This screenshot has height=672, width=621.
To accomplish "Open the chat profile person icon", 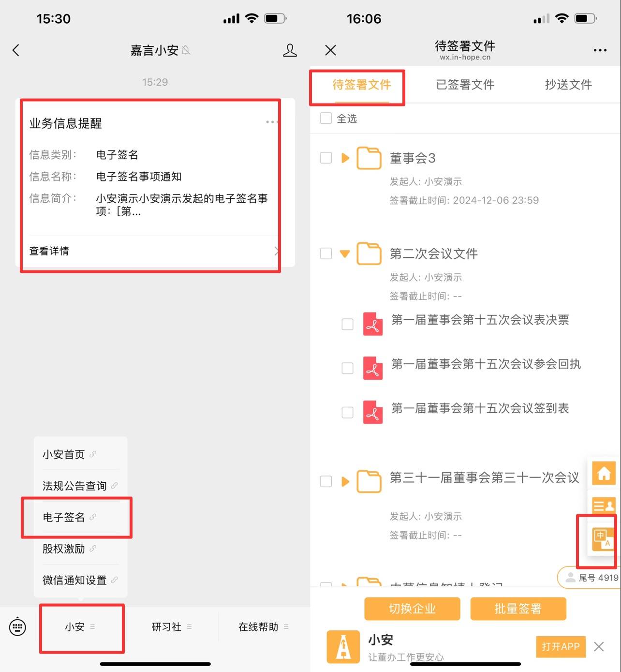I will pyautogui.click(x=290, y=50).
